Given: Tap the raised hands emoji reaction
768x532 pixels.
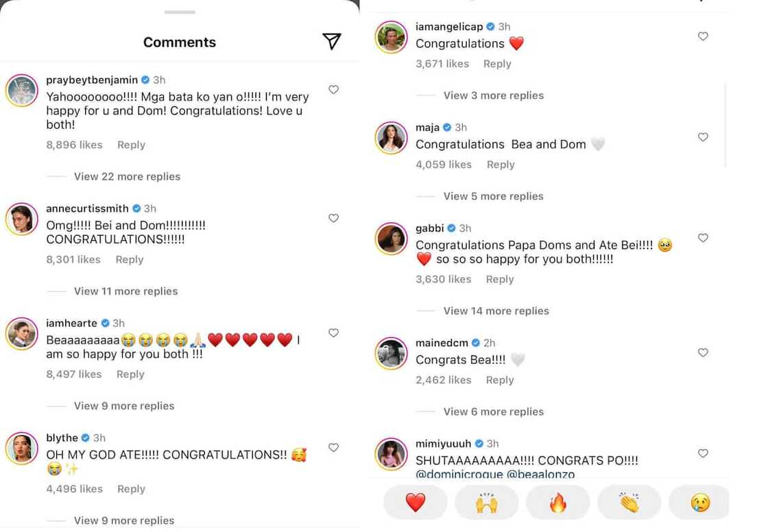Looking at the screenshot, I should (486, 503).
